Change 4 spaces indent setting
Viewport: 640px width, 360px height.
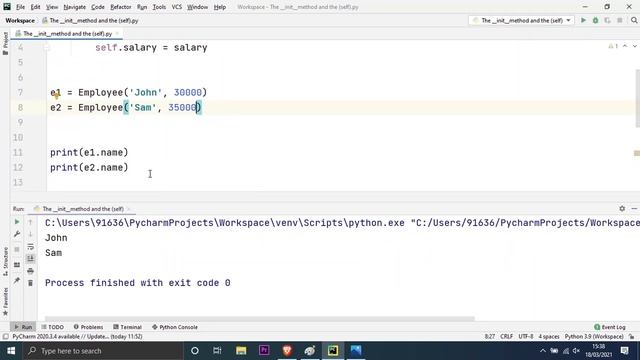(x=549, y=337)
